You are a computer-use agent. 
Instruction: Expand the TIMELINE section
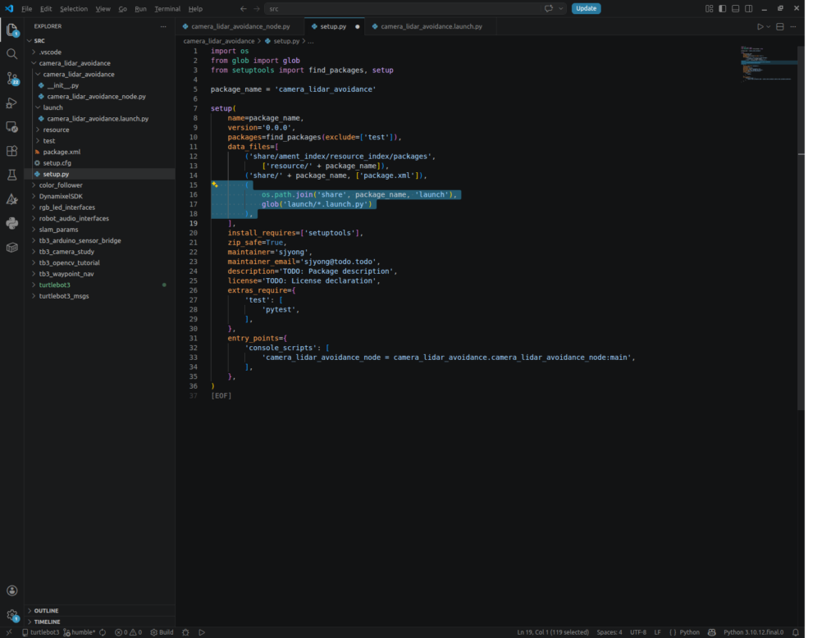tap(100, 622)
